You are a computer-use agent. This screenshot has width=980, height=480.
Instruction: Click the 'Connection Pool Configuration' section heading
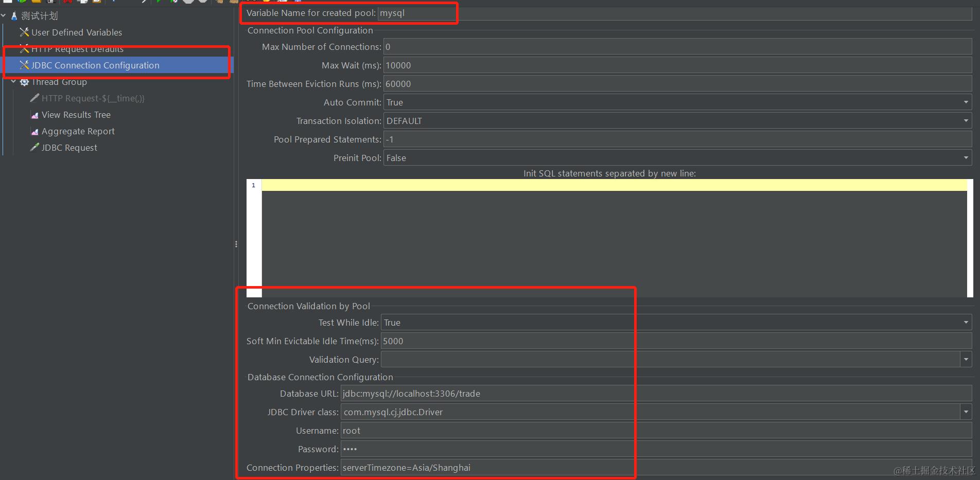(x=310, y=30)
